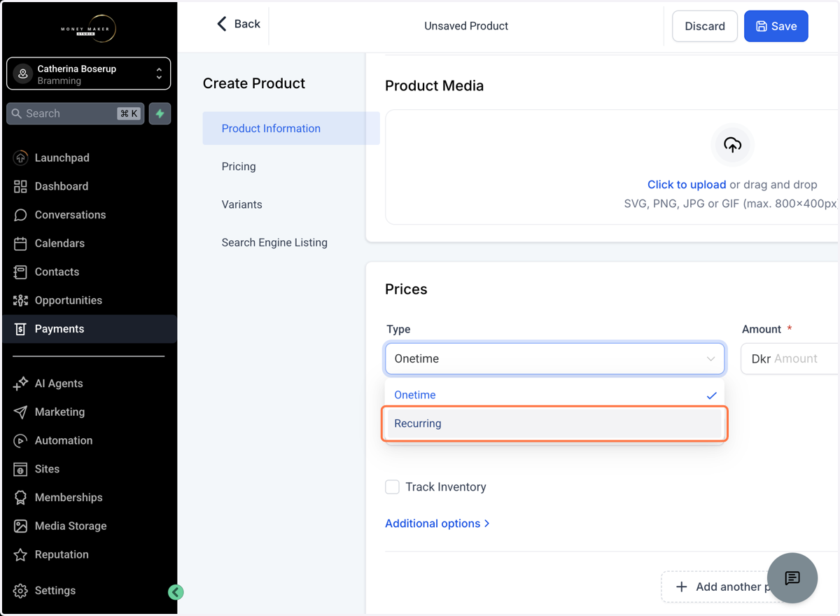Screen dimensions: 840x616
Task: Click the Conversations chat bubble icon
Action: 20,215
